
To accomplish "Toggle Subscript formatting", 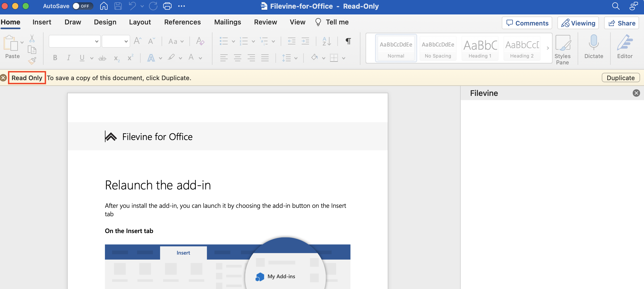I will [x=116, y=58].
